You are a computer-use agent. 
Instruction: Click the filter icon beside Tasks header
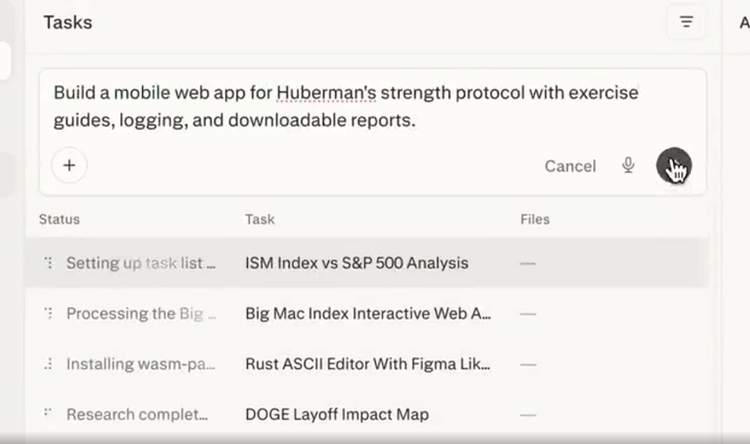[x=686, y=22]
